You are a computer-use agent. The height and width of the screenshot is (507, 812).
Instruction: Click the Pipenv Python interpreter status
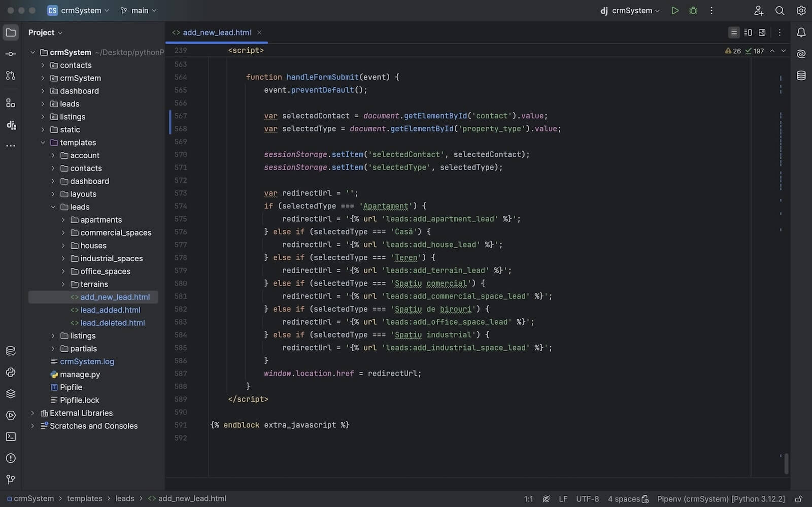pyautogui.click(x=721, y=499)
